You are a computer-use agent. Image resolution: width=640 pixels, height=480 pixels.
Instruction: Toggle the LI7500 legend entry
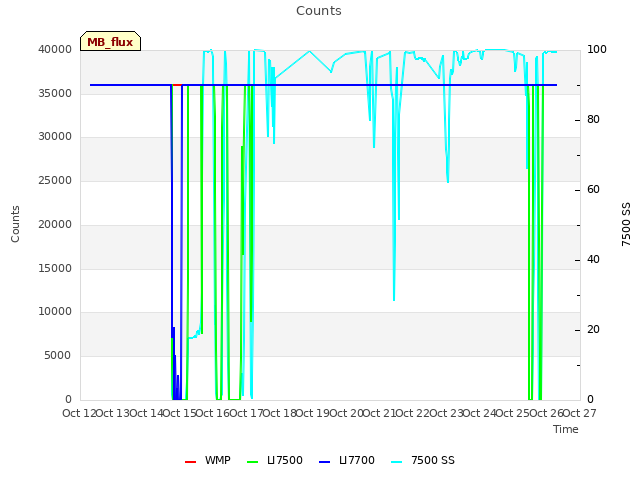275,460
